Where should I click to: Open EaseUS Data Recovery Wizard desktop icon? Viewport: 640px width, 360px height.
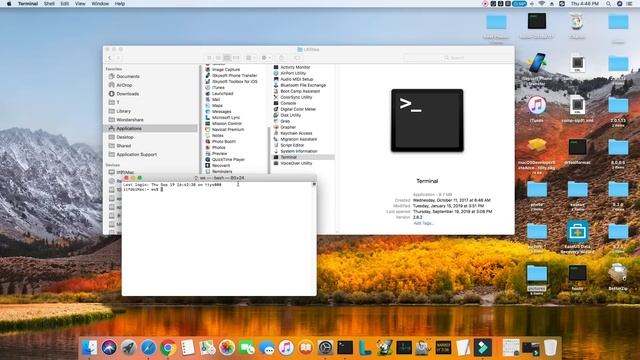[577, 237]
